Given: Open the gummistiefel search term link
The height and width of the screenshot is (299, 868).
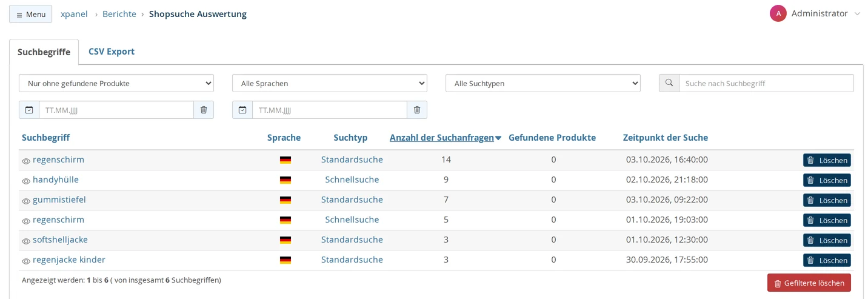Looking at the screenshot, I should [x=59, y=200].
